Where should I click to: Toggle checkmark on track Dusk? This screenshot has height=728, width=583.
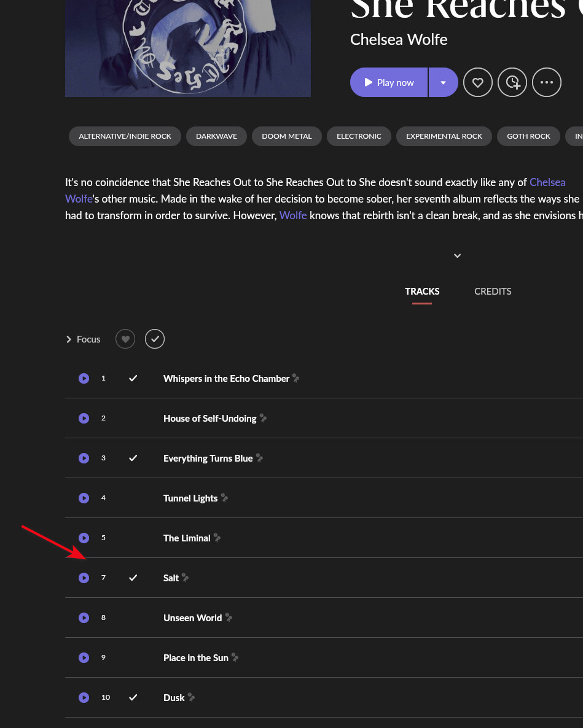[133, 698]
